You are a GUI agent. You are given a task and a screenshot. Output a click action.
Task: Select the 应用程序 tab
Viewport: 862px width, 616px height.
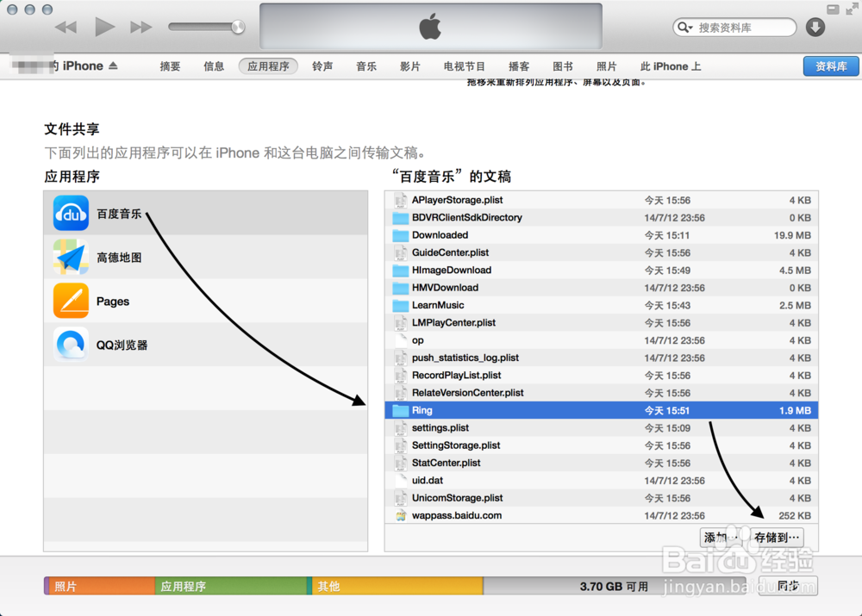click(x=268, y=66)
